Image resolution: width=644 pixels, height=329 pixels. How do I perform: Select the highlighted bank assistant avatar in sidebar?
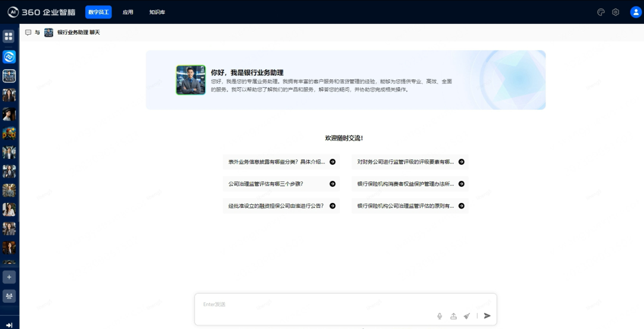point(9,76)
